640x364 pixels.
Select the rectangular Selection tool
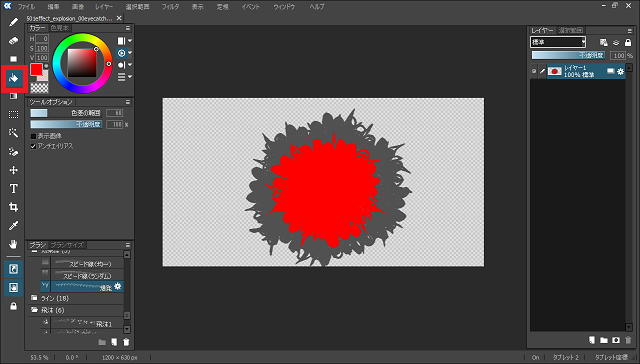tap(13, 114)
